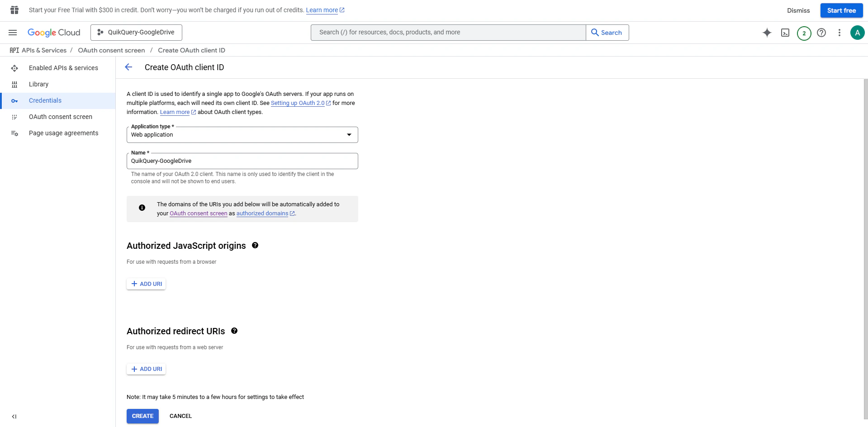Click the gift icon in the trial banner
The image size is (868, 427).
point(14,10)
